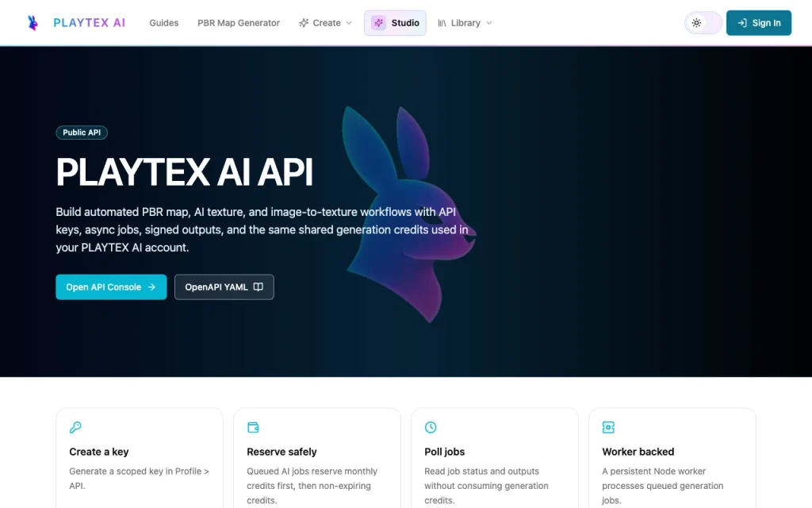Click the Library books icon
Screen dimensions: 812x508
(x=442, y=23)
